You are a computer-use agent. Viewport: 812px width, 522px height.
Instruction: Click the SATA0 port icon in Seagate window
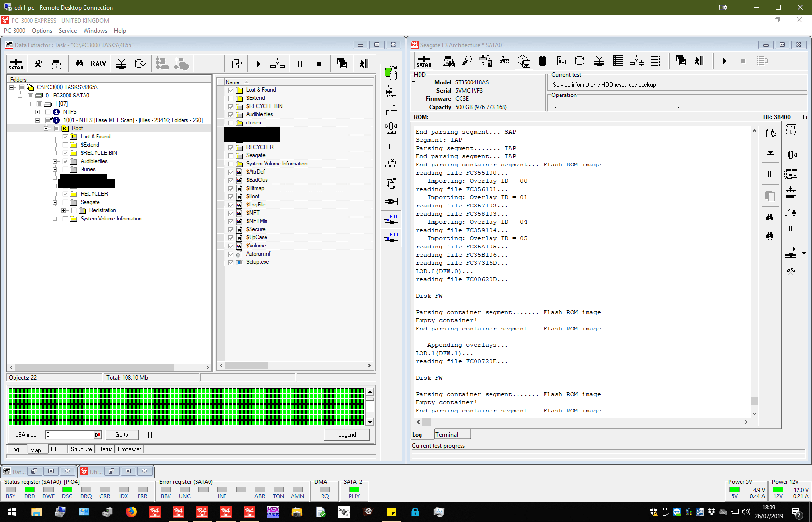423,61
